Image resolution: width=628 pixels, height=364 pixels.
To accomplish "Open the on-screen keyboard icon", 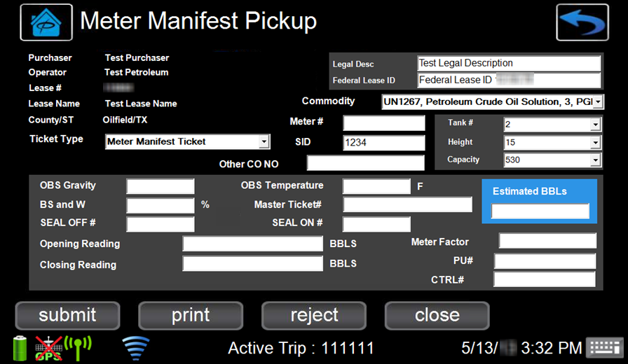I will pos(603,347).
